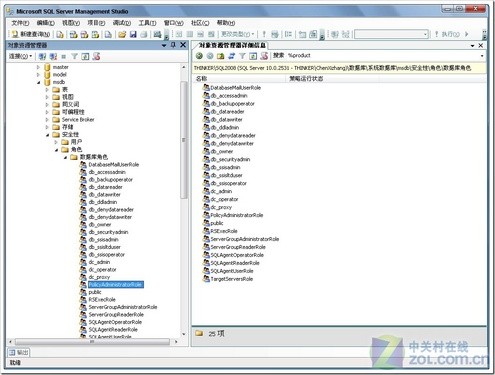Select the 可编程性 folder in the tree
The height and width of the screenshot is (375, 495).
tap(73, 112)
